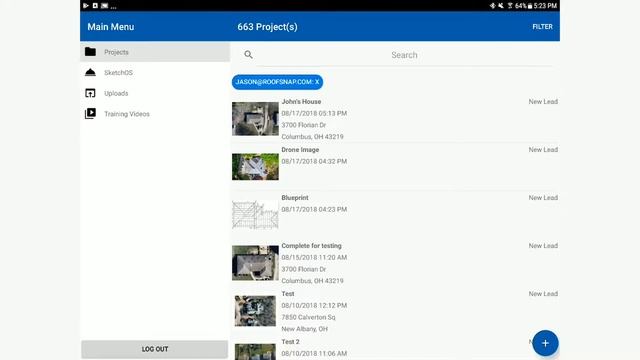Open the Projects folder icon
The width and height of the screenshot is (640, 360).
(x=90, y=52)
